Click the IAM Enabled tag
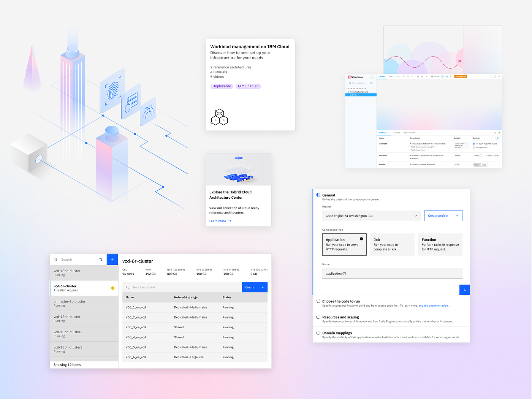 pyautogui.click(x=248, y=86)
